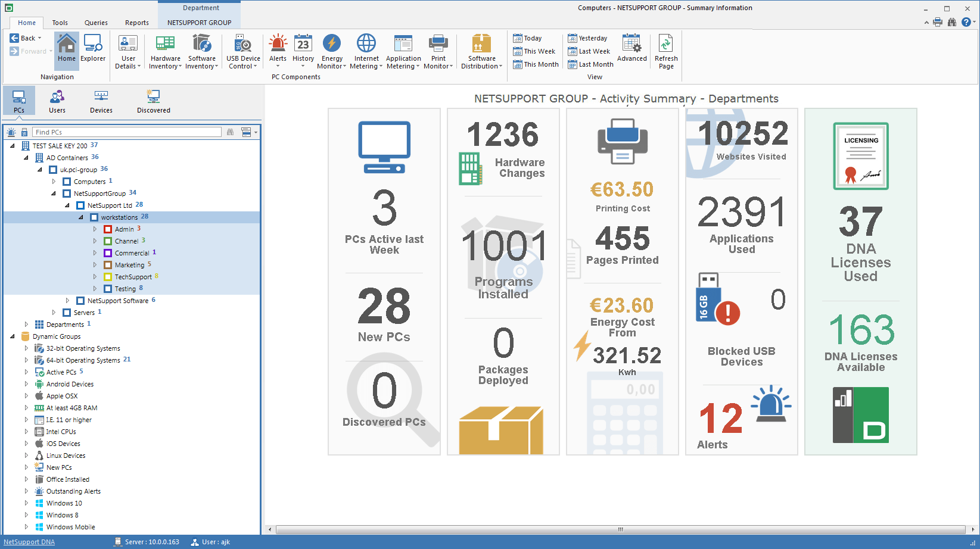Click the Back navigation button
Viewport: 980px width, 549px height.
click(x=26, y=38)
